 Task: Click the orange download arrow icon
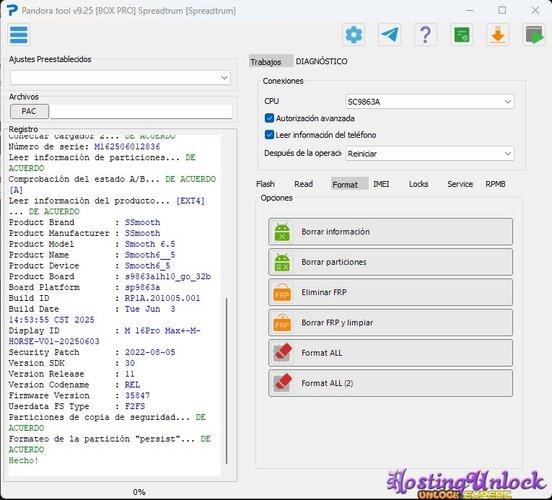pyautogui.click(x=498, y=35)
